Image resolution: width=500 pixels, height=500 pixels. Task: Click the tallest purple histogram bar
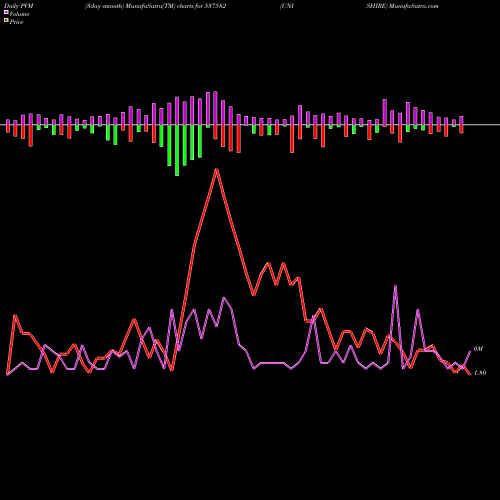pos(215,108)
